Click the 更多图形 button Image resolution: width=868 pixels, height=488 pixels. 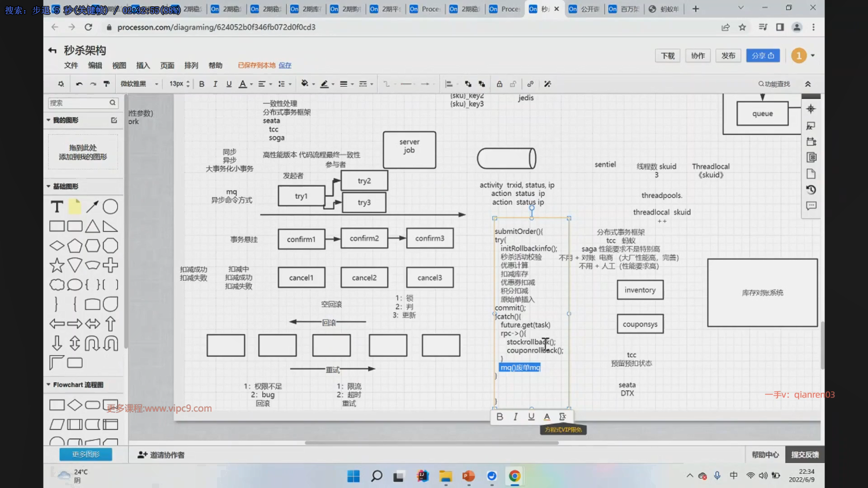click(x=86, y=454)
